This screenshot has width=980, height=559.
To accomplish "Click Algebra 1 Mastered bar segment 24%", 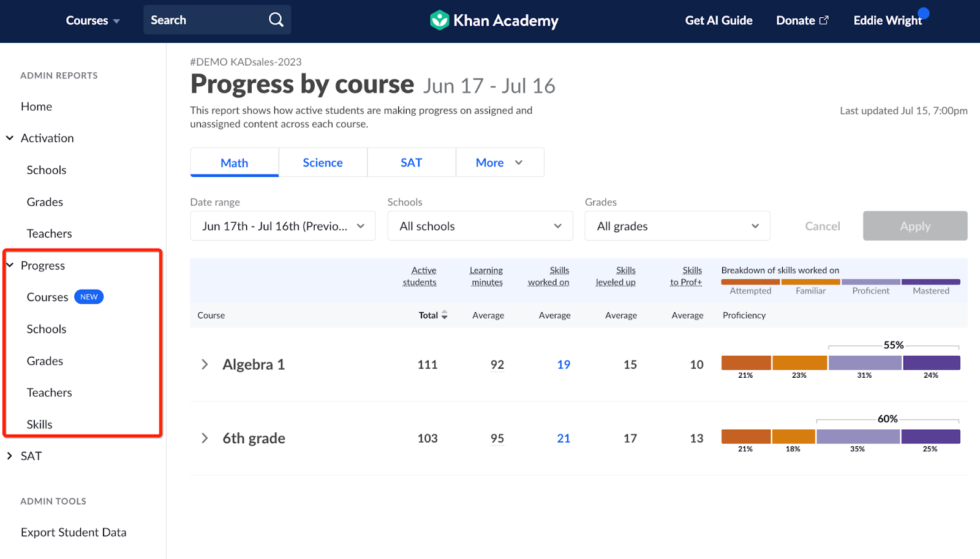I will point(932,362).
